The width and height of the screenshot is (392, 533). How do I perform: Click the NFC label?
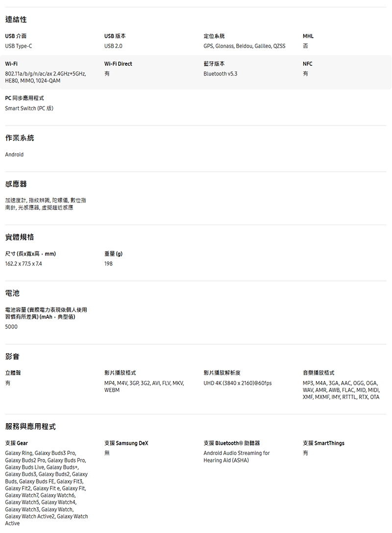click(307, 64)
